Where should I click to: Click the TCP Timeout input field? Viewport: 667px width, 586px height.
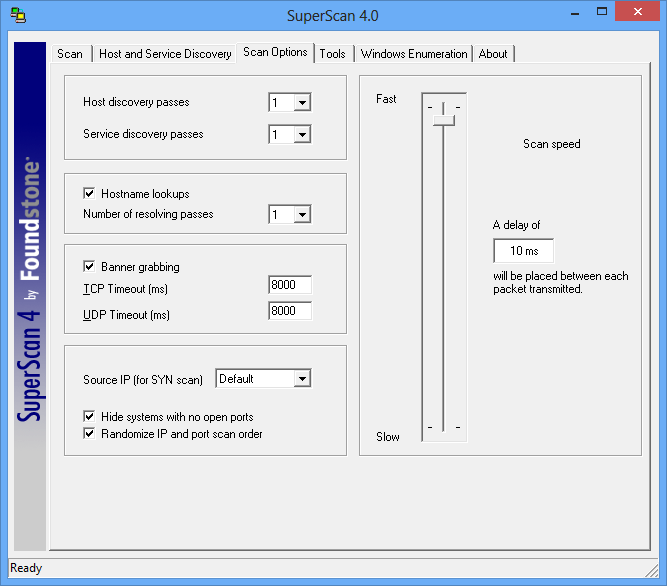click(x=290, y=284)
